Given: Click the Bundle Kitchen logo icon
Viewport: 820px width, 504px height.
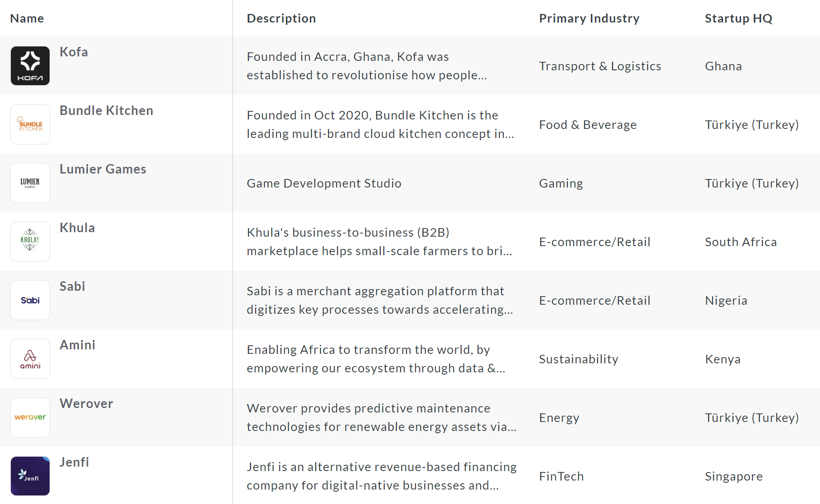Looking at the screenshot, I should 30,124.
